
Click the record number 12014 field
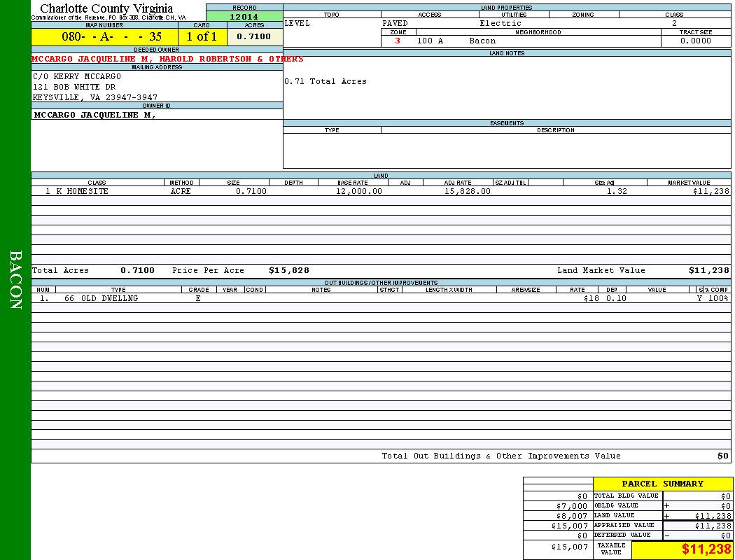(x=244, y=17)
